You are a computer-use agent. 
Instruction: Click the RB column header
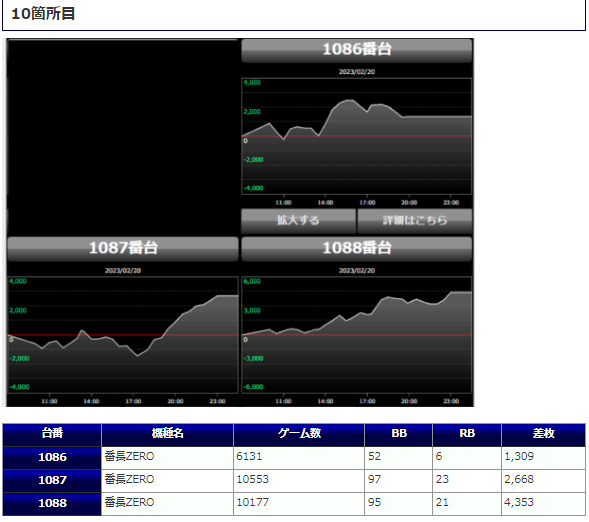(x=467, y=434)
